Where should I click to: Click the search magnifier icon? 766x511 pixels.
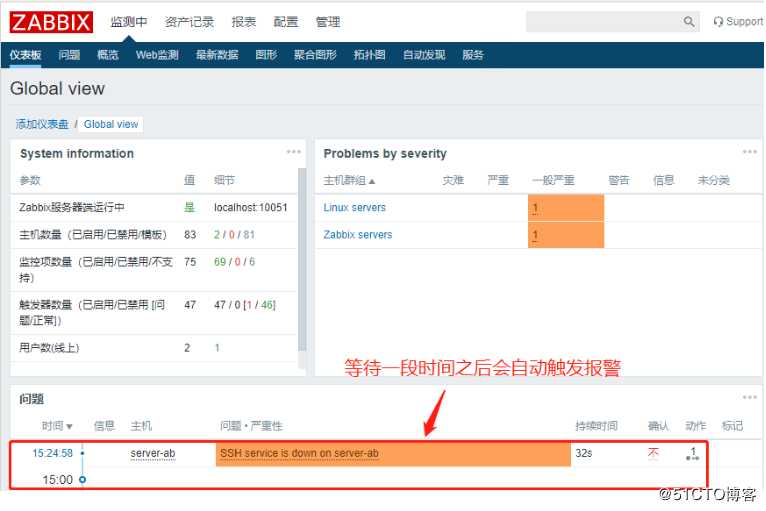689,21
